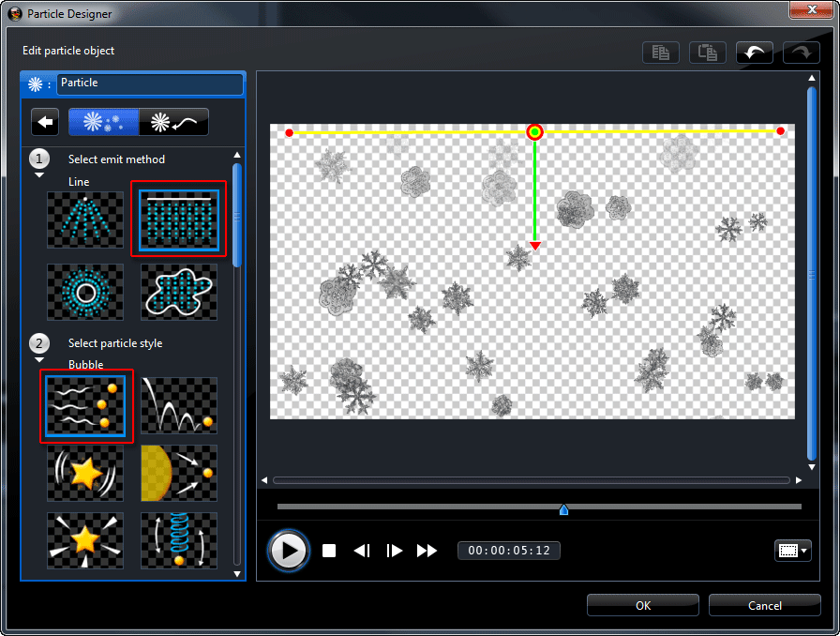
Task: Step to the next frame
Action: point(394,551)
